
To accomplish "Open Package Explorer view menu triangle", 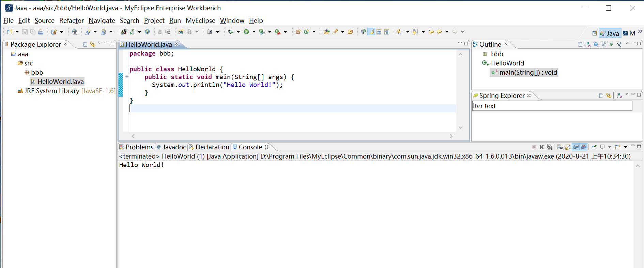I will (100, 43).
